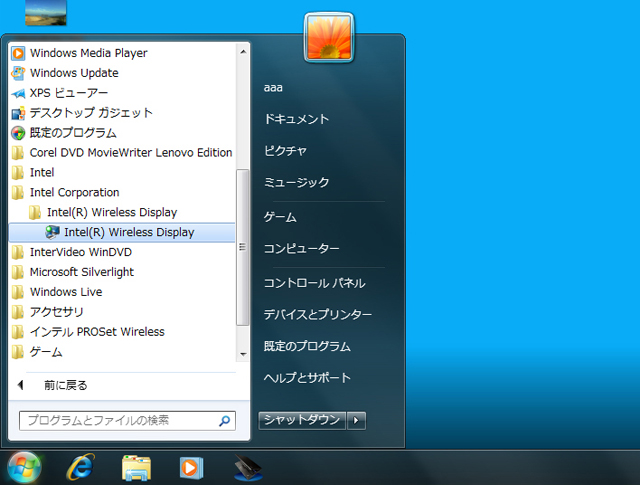Open コントロール パネル
This screenshot has height=485, width=640.
(x=314, y=283)
